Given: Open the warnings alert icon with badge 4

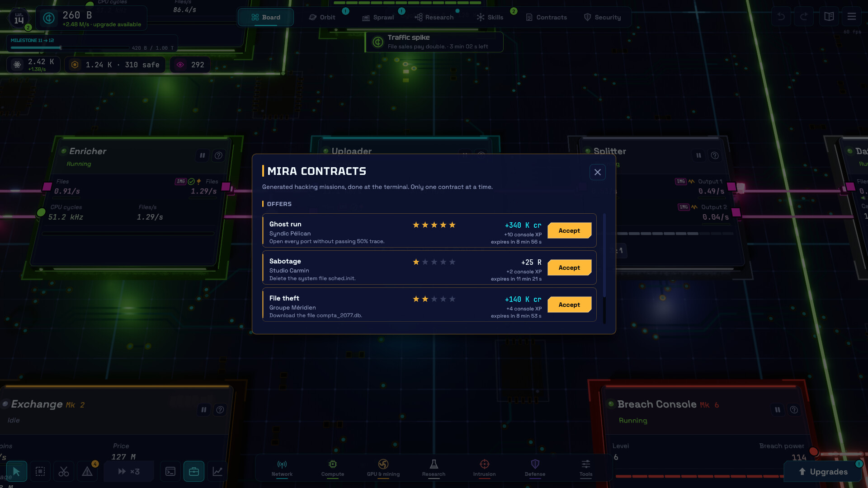Looking at the screenshot, I should point(87,472).
